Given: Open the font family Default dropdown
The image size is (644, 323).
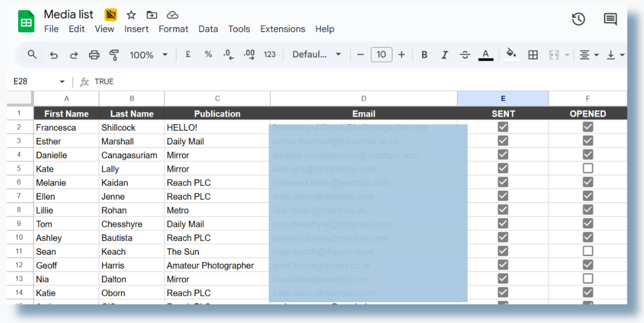Looking at the screenshot, I should tap(317, 54).
